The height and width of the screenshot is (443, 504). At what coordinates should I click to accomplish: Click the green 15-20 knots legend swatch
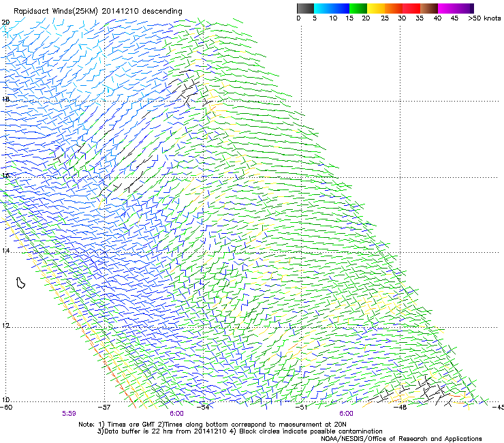tap(358, 8)
